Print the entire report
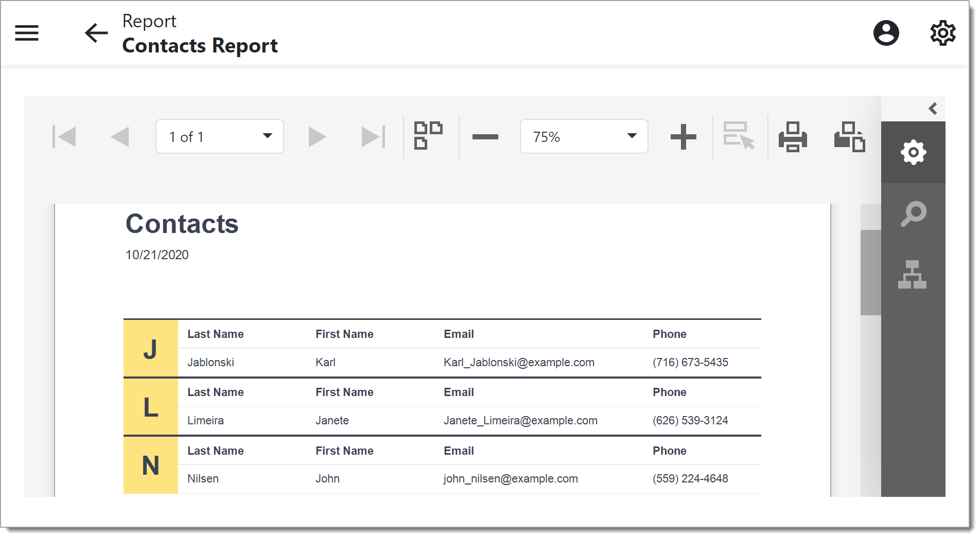The image size is (980, 538). click(x=793, y=137)
